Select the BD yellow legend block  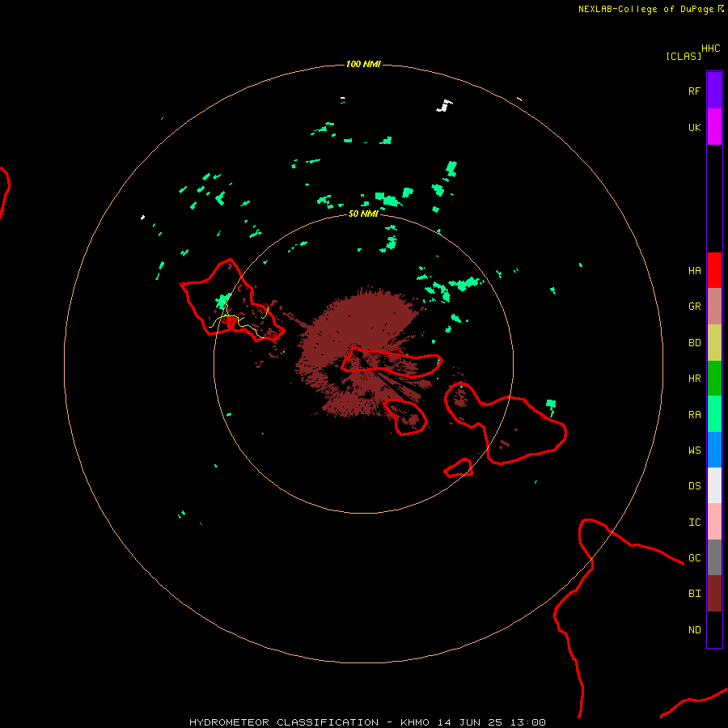tap(714, 343)
